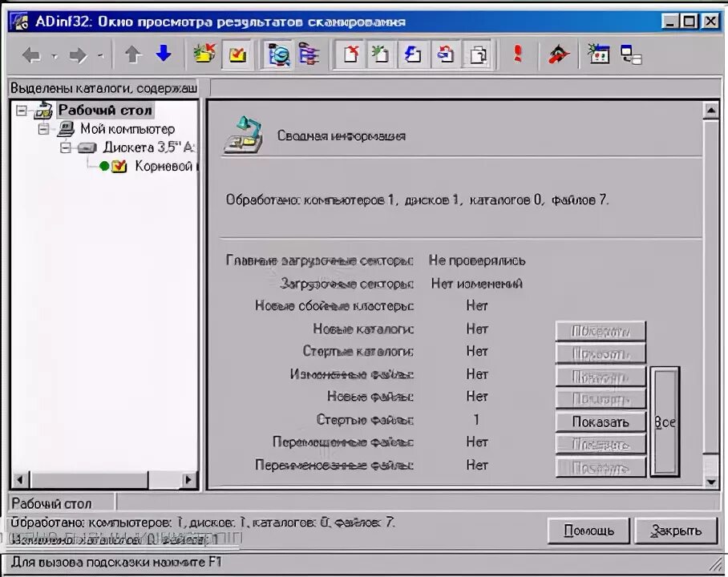The width and height of the screenshot is (728, 577).
Task: Click the Обработано: компьютеров 1, дисков 1 line
Action: coord(417,200)
